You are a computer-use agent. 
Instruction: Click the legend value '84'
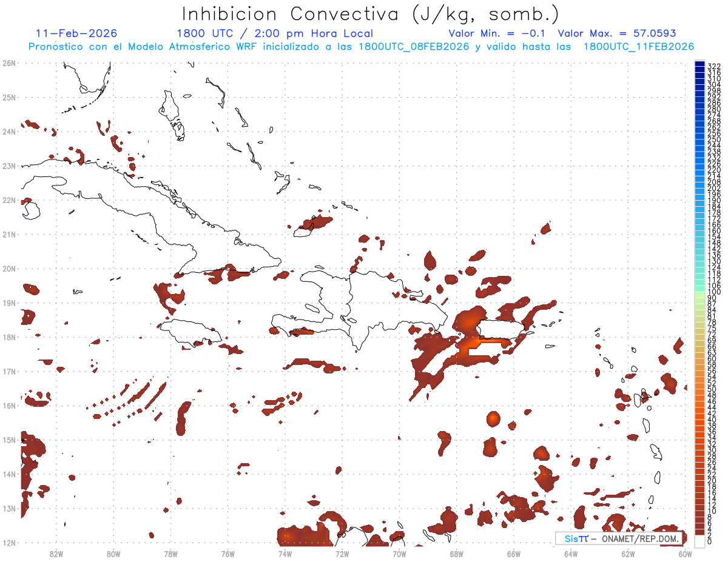[x=712, y=310]
